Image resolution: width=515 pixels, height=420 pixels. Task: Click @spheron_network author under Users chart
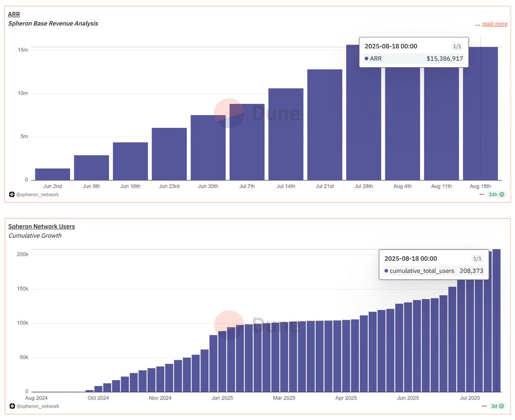tap(38, 406)
